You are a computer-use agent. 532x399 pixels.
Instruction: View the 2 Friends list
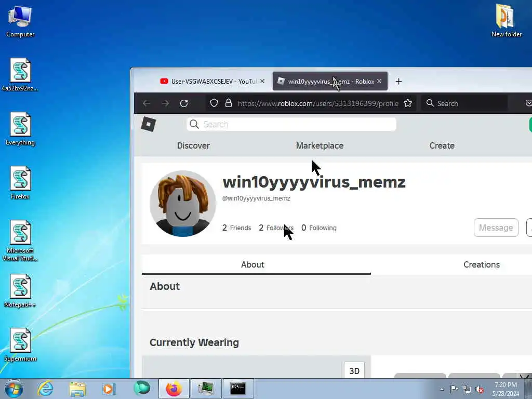point(236,228)
